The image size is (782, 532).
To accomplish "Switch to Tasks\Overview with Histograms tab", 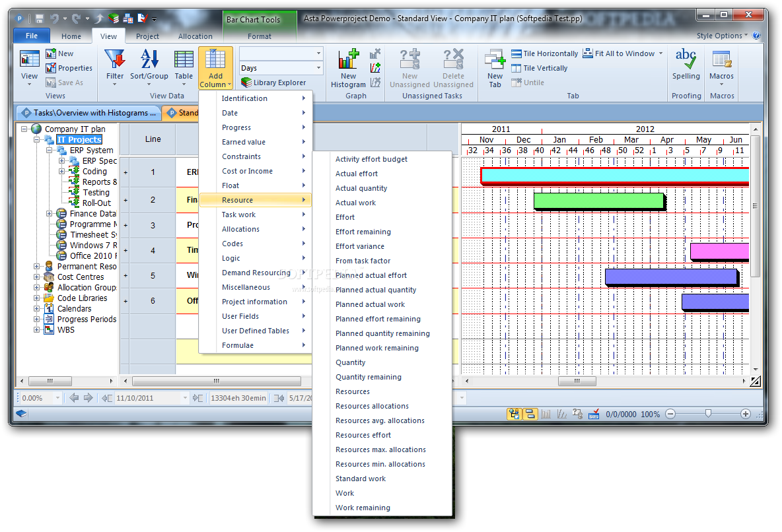I will (x=89, y=113).
